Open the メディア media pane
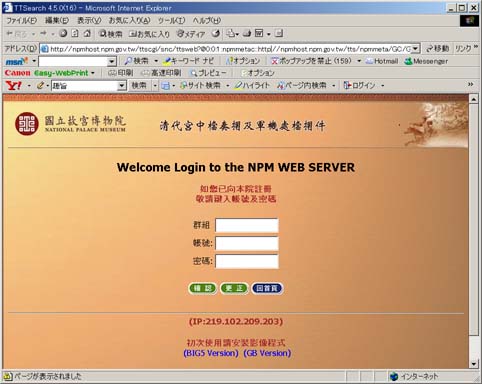The image size is (482, 384). click(191, 34)
